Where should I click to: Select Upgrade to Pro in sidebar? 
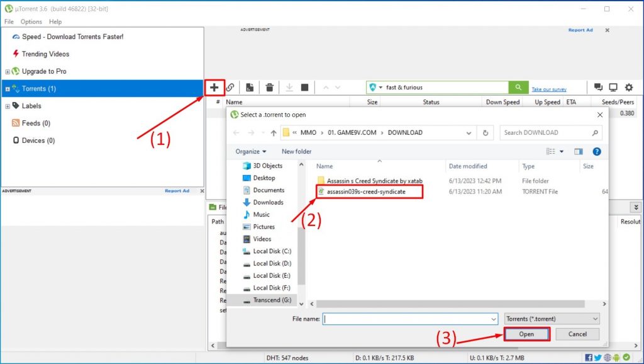pos(44,71)
